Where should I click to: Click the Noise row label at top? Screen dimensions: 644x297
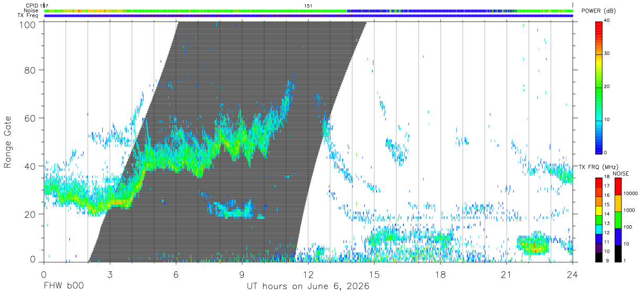coord(30,10)
